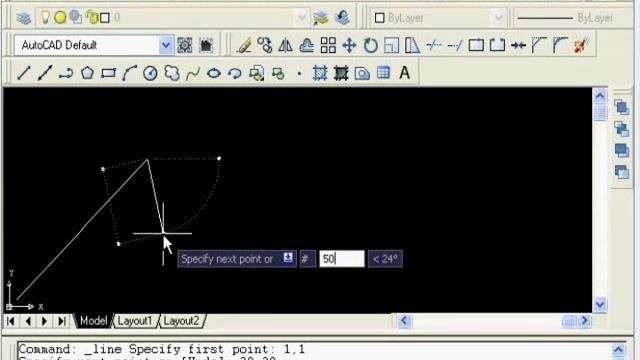Screen dimensions: 640x360
Task: Select the Break tool
Action: (497, 45)
